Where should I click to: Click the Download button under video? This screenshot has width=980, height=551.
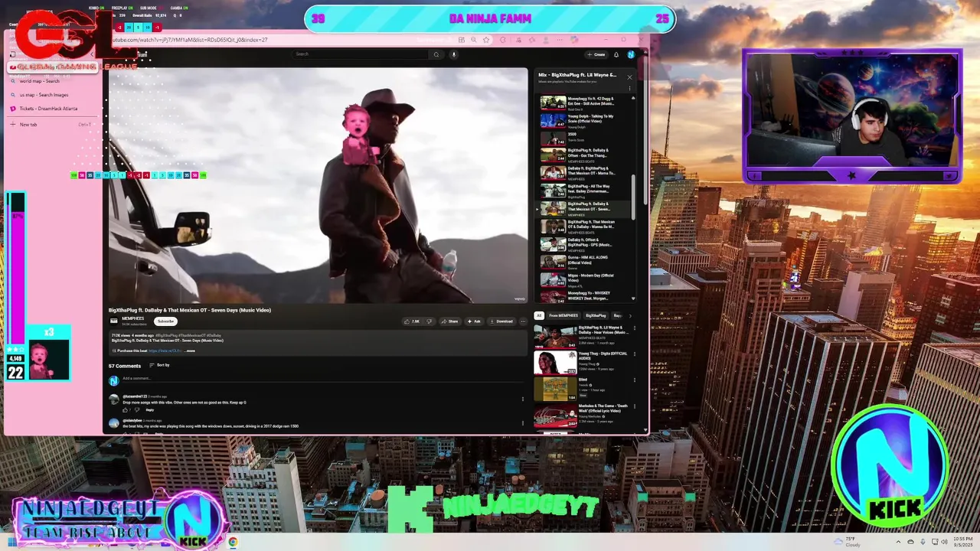(501, 321)
